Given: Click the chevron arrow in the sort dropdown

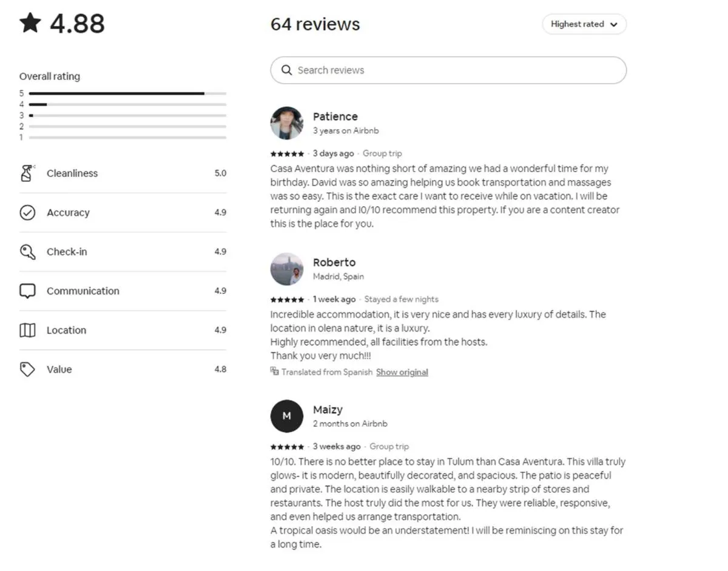Looking at the screenshot, I should (614, 25).
